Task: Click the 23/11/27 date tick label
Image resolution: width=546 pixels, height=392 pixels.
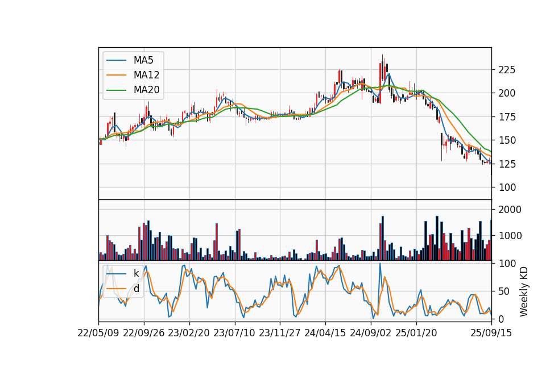Action: point(280,333)
